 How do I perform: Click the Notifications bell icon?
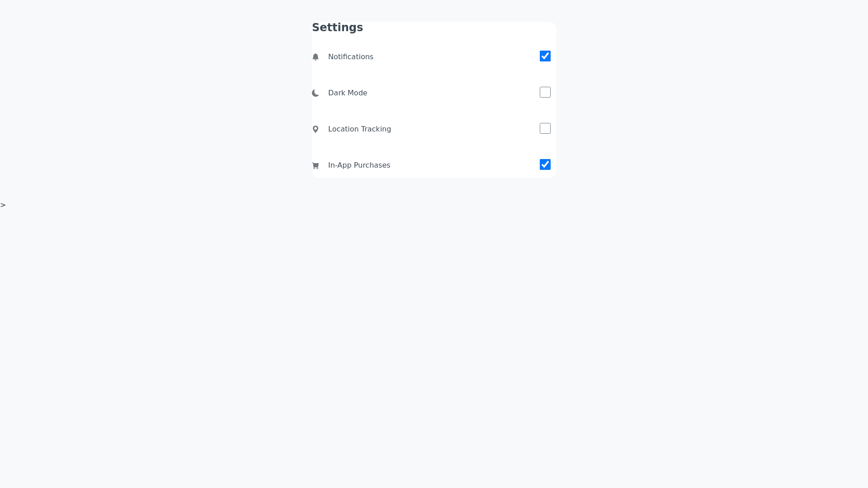316,57
